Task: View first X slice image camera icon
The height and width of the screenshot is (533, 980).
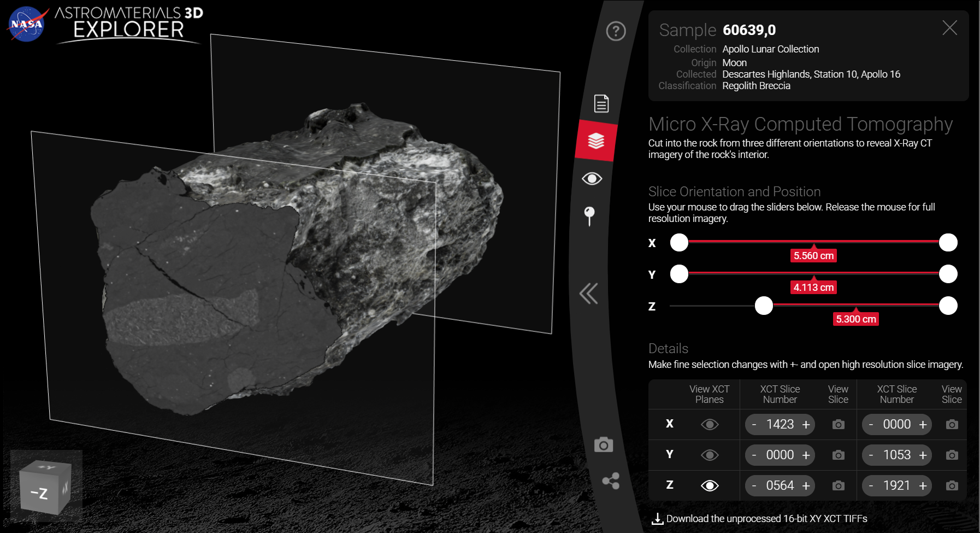Action: [x=838, y=425]
